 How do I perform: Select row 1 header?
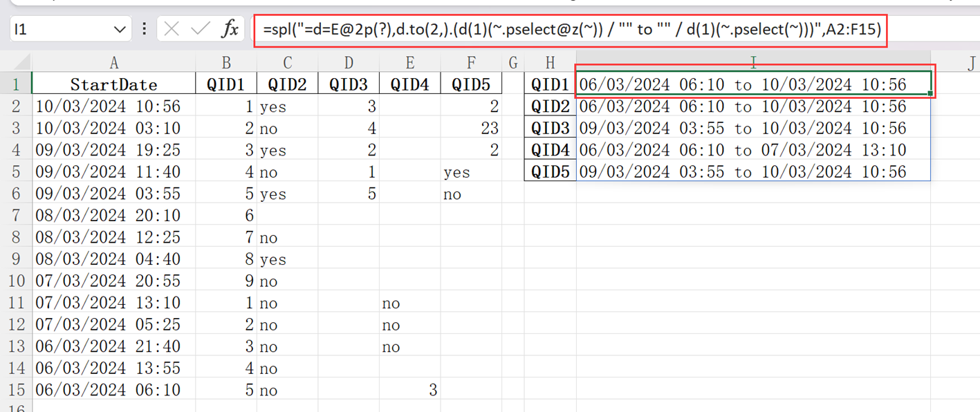15,84
